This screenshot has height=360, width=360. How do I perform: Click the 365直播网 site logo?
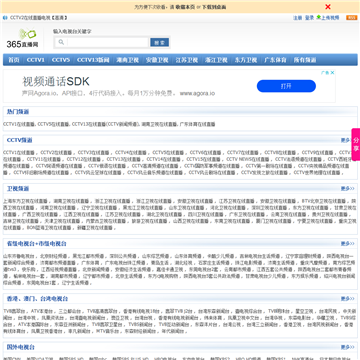pos(23,38)
